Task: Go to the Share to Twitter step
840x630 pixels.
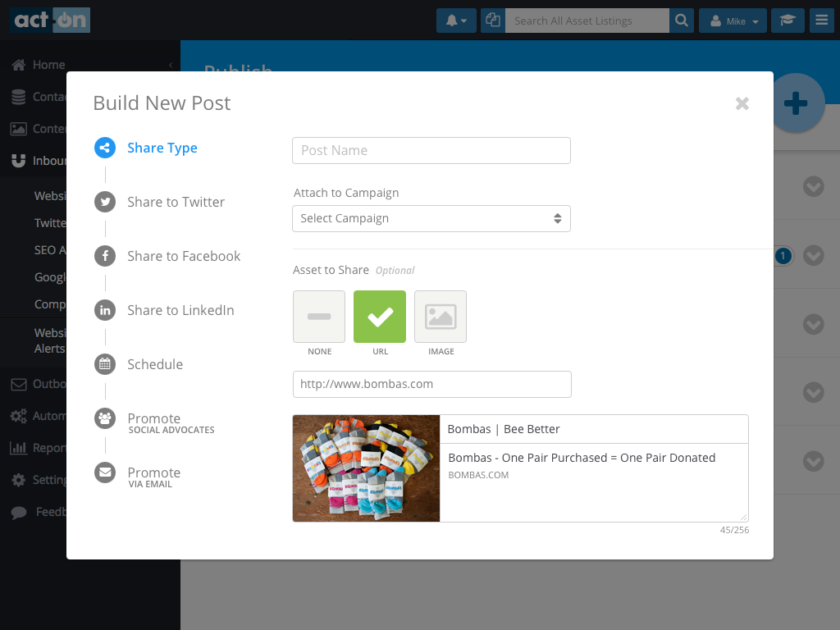Action: (x=176, y=202)
